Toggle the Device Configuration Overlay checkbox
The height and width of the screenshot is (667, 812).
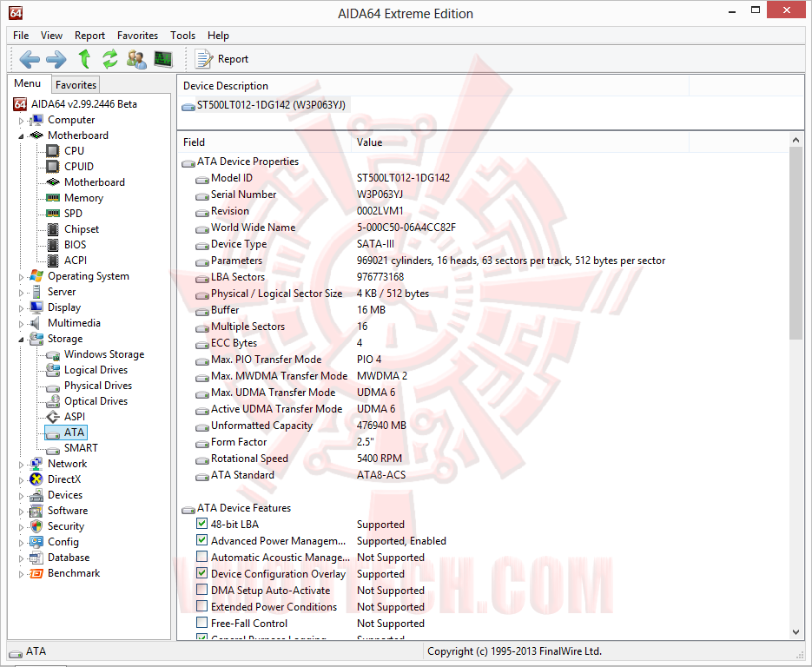coord(202,573)
